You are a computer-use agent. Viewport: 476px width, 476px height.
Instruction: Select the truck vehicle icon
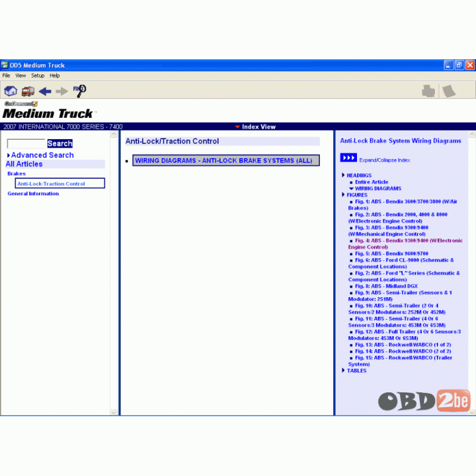(28, 91)
